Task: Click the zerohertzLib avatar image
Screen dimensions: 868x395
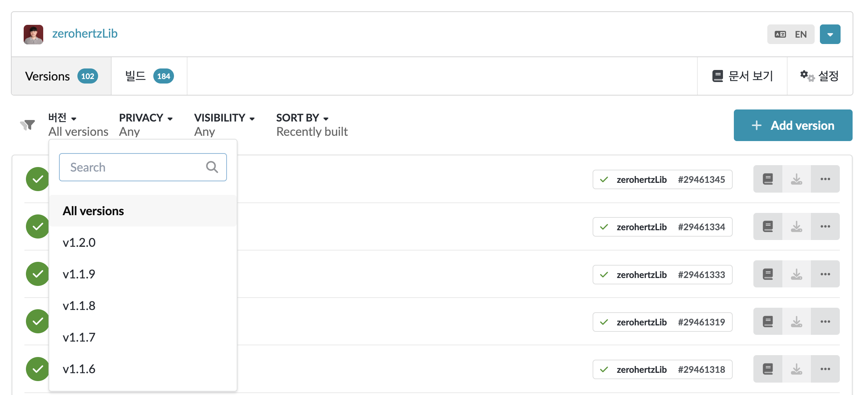Action: [x=33, y=34]
